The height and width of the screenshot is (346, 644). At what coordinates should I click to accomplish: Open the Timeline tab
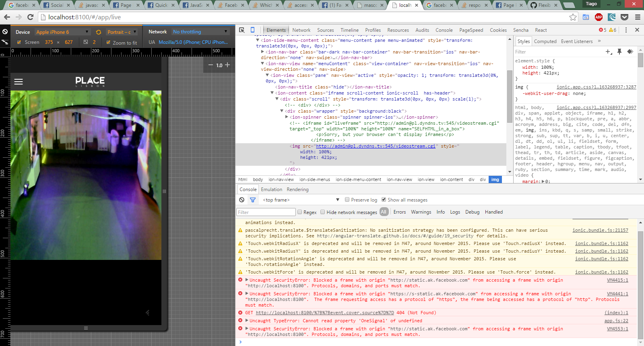point(349,30)
